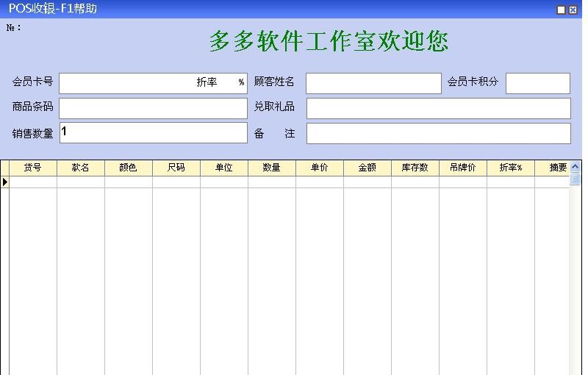Maximize the POS收银 window

tap(561, 10)
